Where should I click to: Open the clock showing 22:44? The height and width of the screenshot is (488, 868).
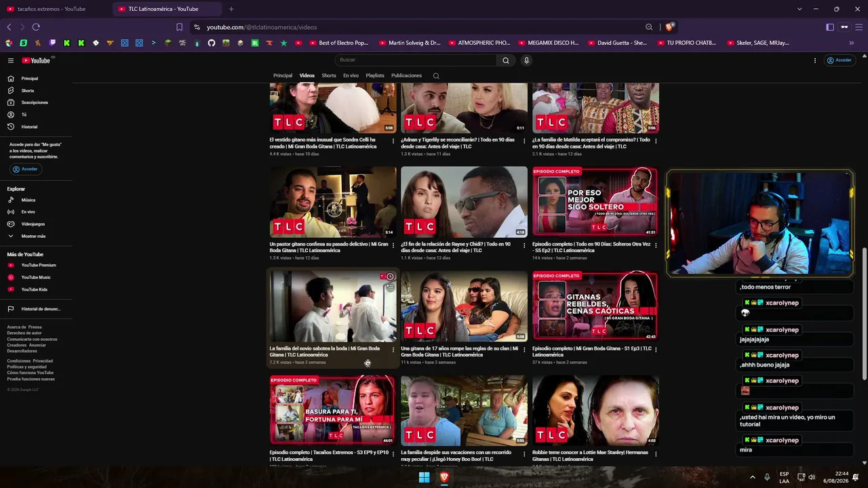pos(836,477)
